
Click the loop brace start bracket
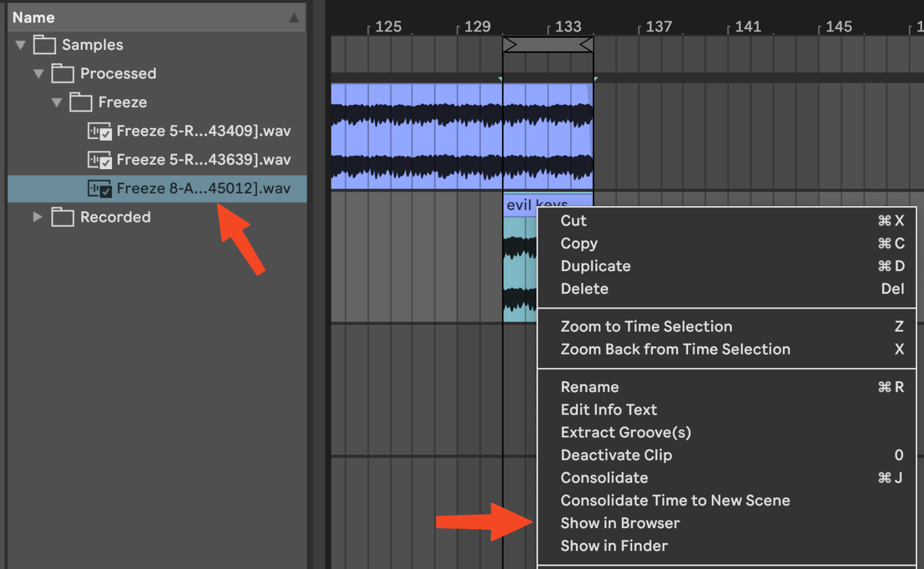click(510, 45)
